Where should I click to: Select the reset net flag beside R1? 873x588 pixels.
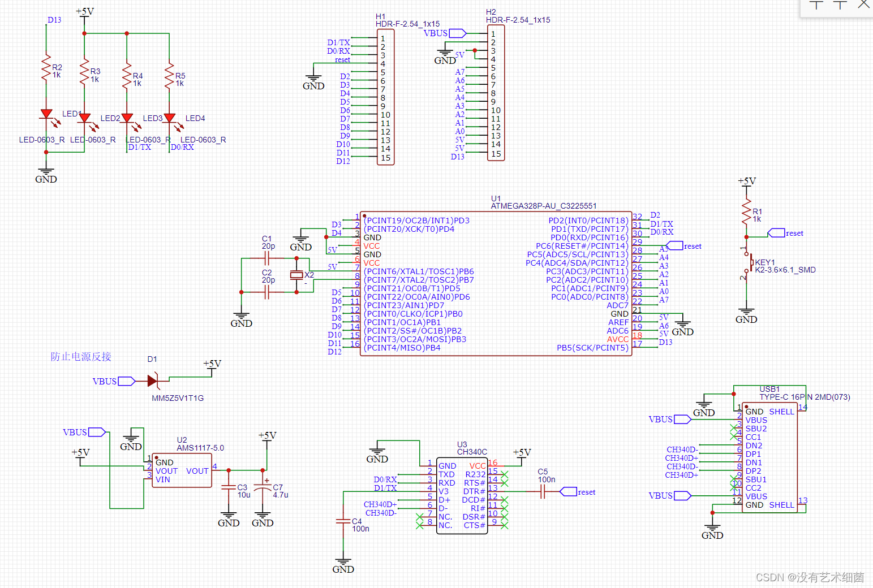point(785,233)
